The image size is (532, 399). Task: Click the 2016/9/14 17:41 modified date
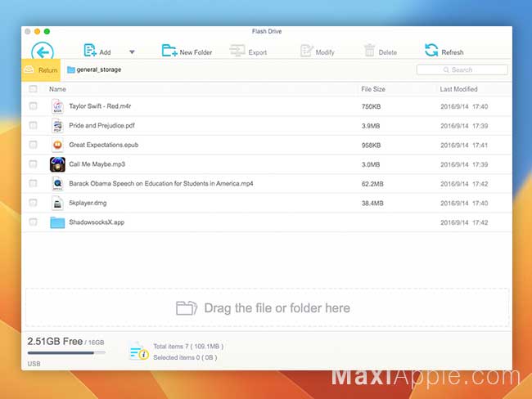tap(464, 145)
